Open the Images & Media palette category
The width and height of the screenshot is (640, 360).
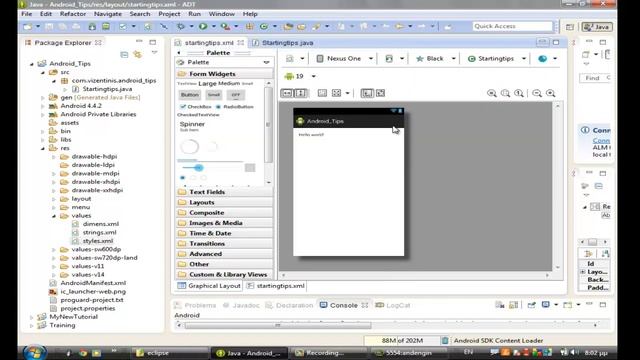224,223
